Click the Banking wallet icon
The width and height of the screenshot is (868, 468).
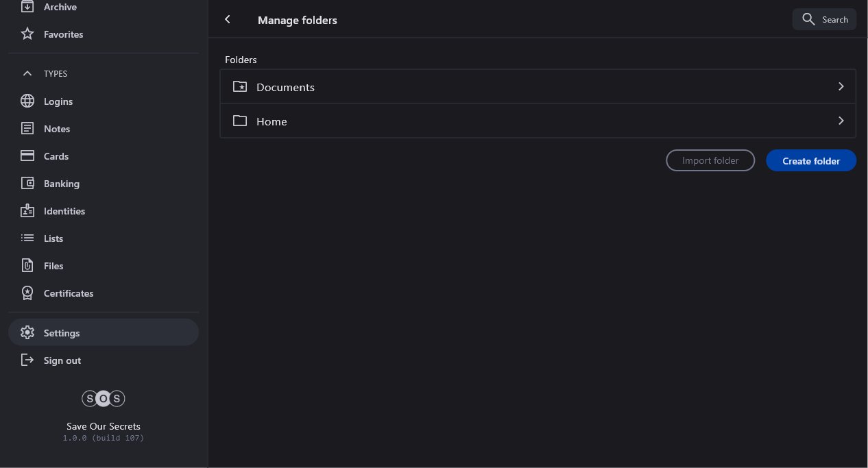(27, 184)
